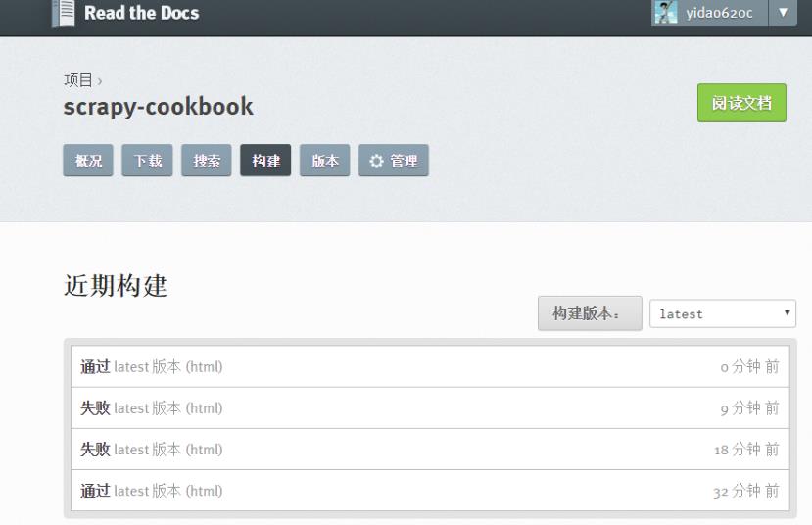Open the yidao620c user avatar

pyautogui.click(x=666, y=12)
